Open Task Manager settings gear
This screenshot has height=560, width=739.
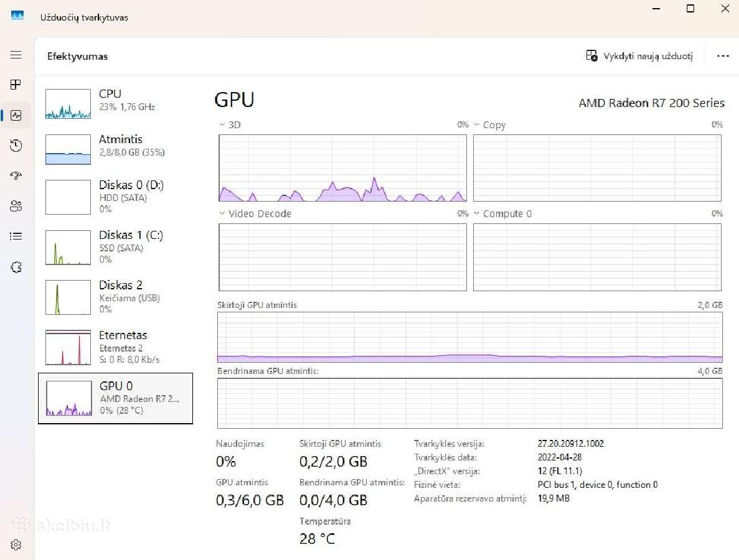[16, 544]
